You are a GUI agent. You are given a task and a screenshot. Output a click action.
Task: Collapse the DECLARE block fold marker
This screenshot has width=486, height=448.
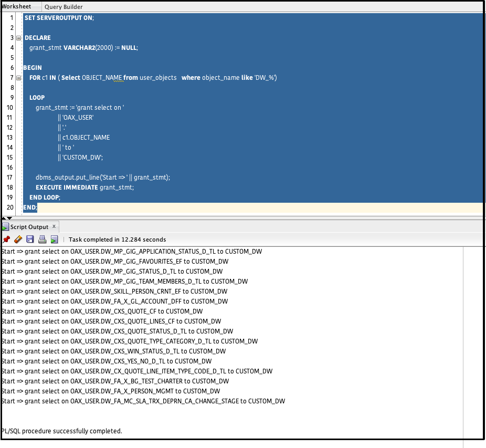18,38
